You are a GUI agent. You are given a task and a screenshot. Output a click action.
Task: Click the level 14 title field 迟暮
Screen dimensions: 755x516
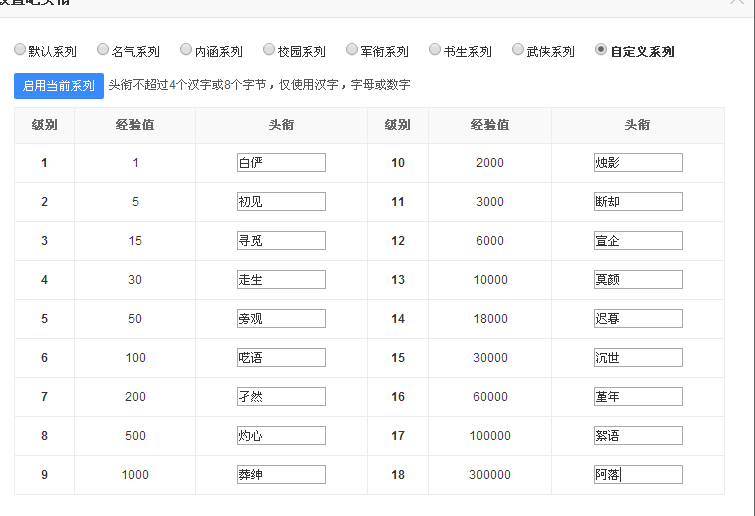point(638,318)
